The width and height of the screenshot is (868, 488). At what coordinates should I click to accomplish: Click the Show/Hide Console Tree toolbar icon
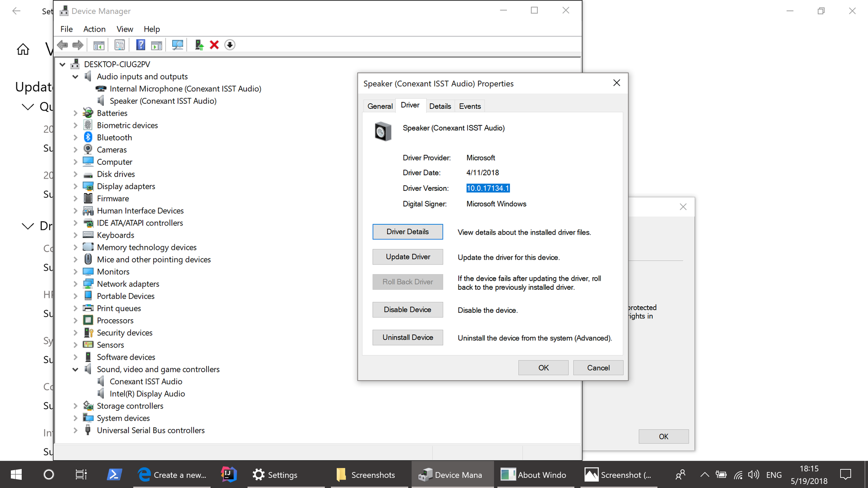tap(99, 45)
